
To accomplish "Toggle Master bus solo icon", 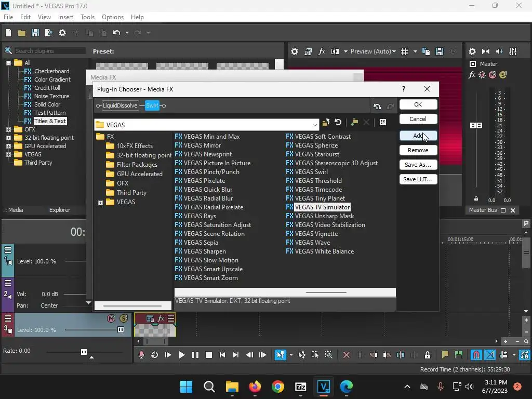I will pyautogui.click(x=503, y=75).
